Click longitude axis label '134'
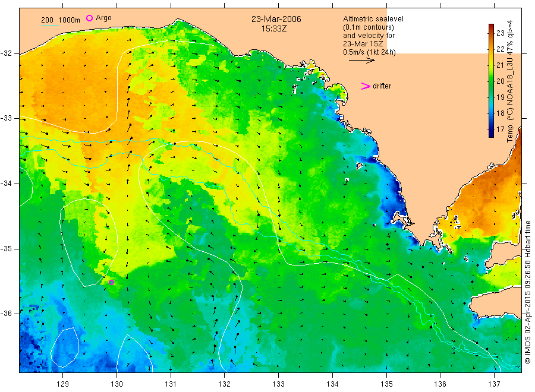The height and width of the screenshot is (392, 535). pyautogui.click(x=332, y=384)
